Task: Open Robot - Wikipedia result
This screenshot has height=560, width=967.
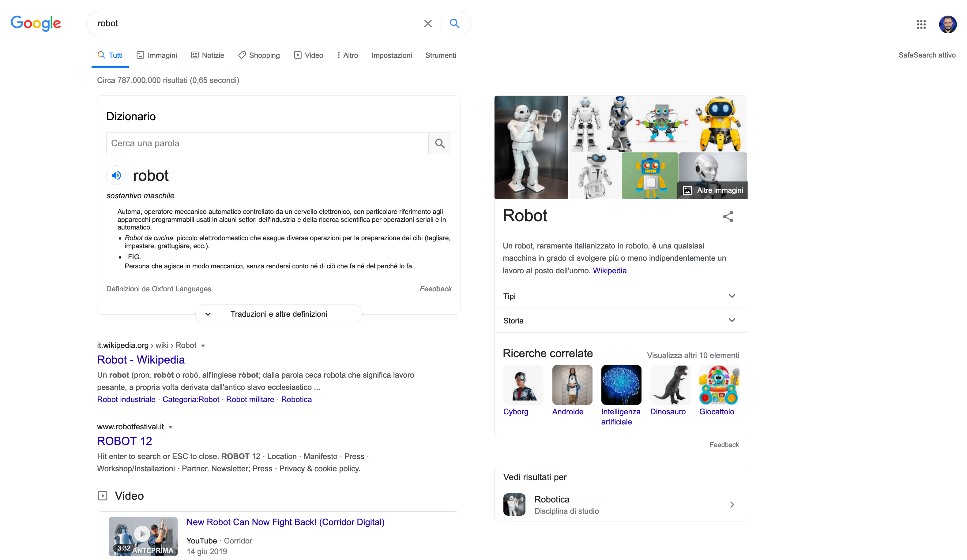Action: (141, 360)
